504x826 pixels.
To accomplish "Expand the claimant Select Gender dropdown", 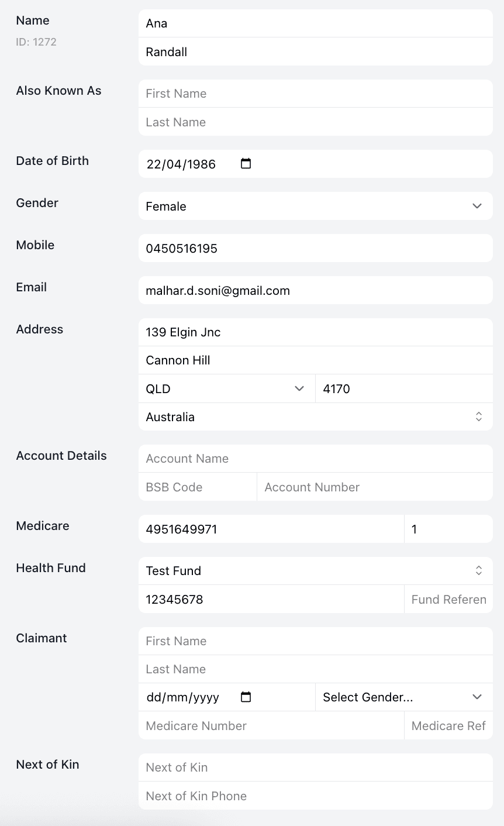I will click(x=403, y=697).
